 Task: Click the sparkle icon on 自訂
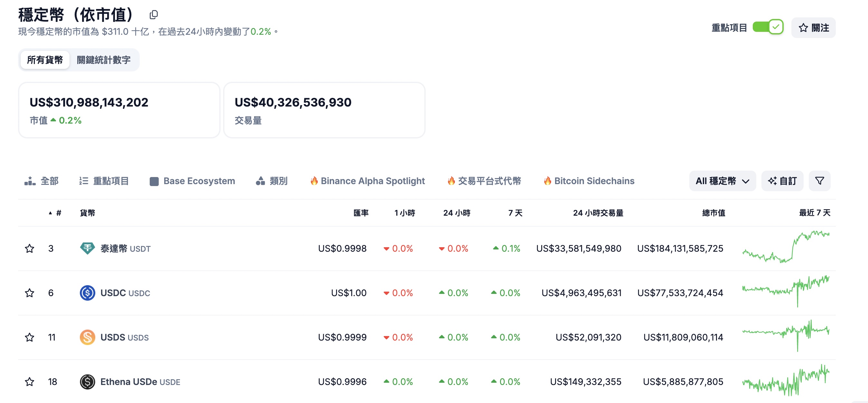click(x=772, y=181)
